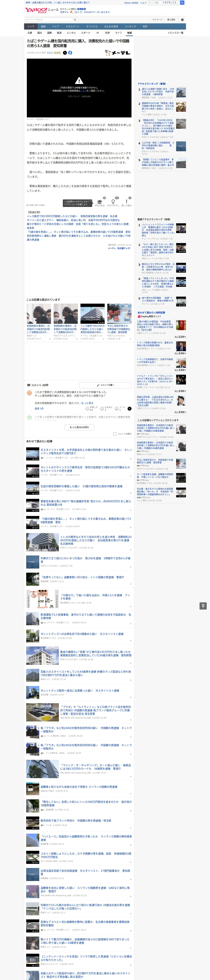Open the エンタメ category
Viewport: 210px width, 980px height.
tap(71, 33)
